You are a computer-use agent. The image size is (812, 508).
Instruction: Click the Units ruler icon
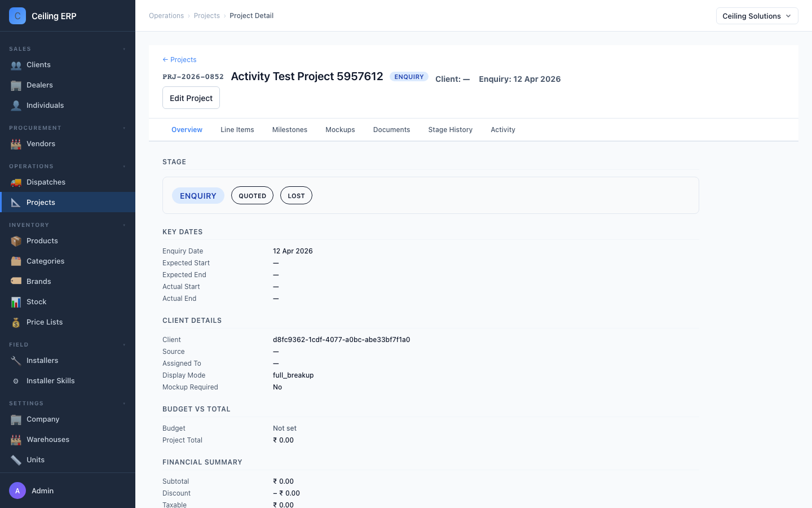click(x=16, y=460)
